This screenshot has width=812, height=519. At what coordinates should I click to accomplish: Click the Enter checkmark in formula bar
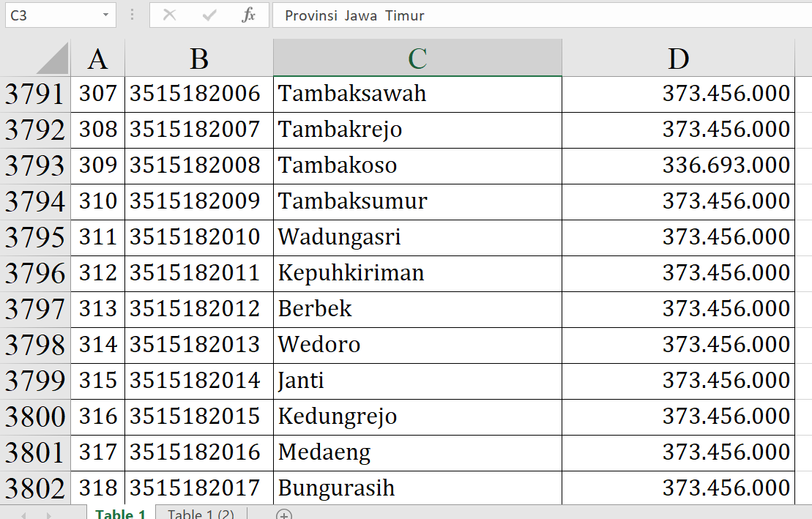pos(209,15)
